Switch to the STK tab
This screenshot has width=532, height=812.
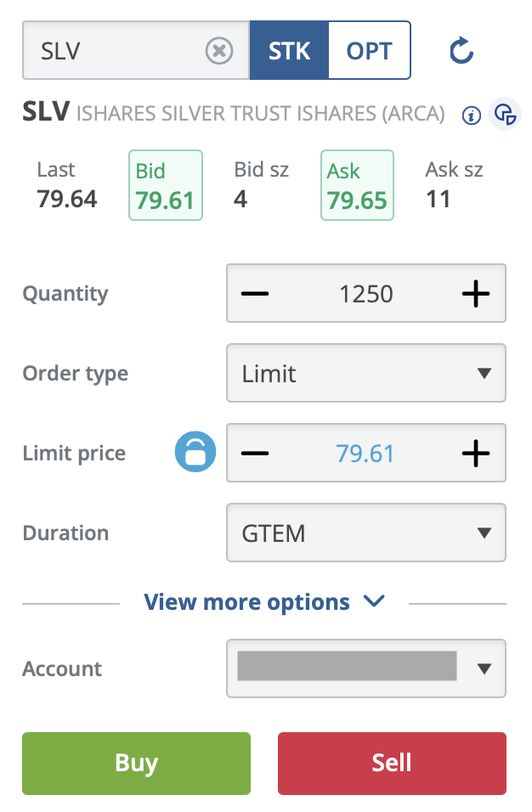point(289,51)
